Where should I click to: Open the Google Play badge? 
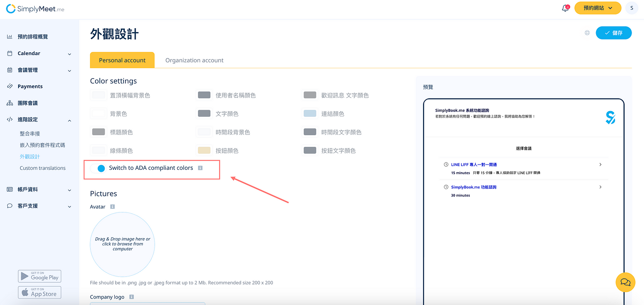[39, 276]
